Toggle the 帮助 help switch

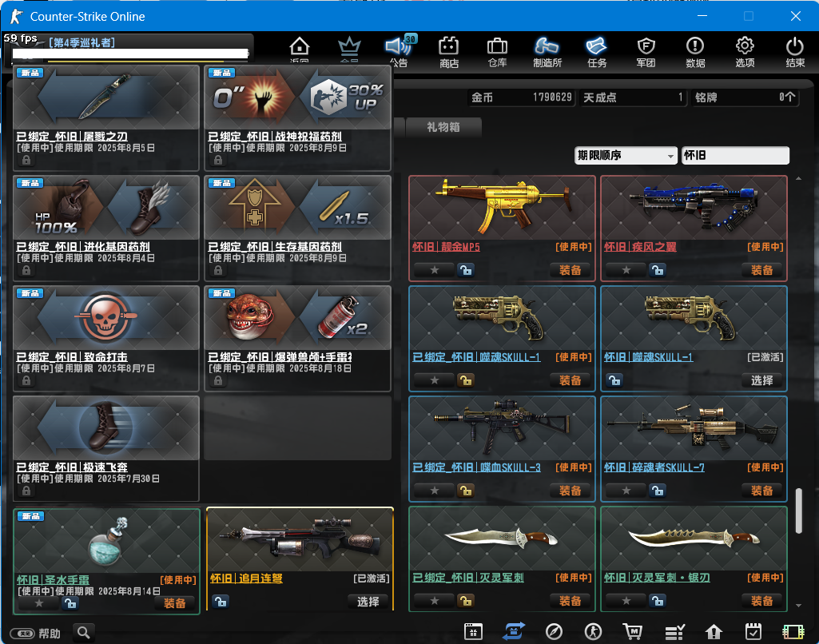click(x=22, y=634)
